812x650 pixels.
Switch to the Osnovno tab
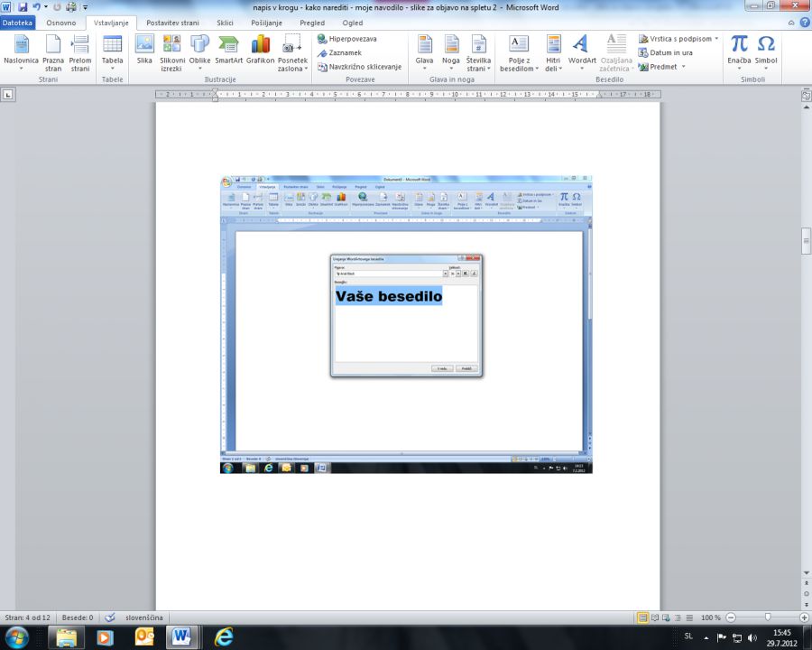(61, 23)
